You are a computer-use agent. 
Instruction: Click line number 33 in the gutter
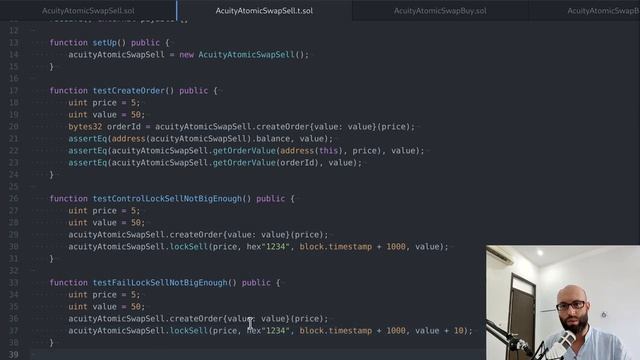(13, 283)
